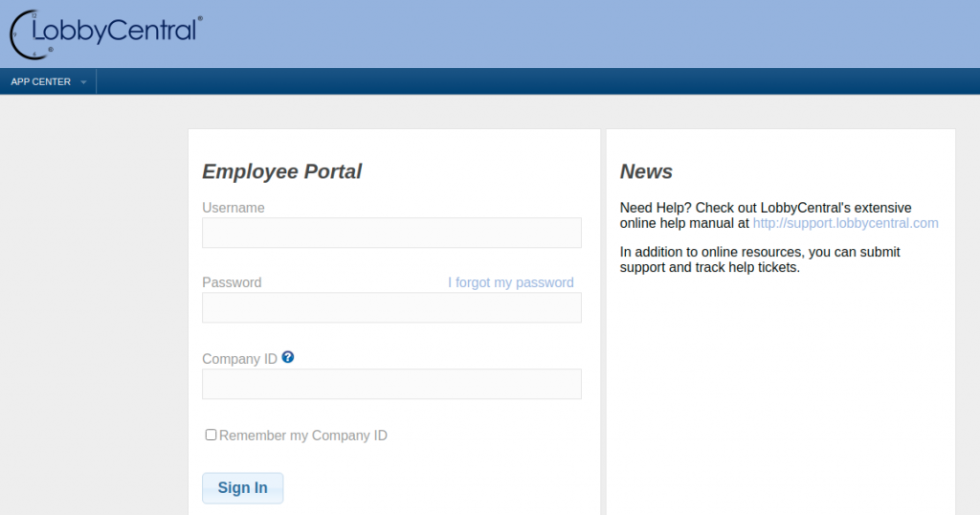This screenshot has height=515, width=980.
Task: Focus the Username input field
Action: (x=391, y=233)
